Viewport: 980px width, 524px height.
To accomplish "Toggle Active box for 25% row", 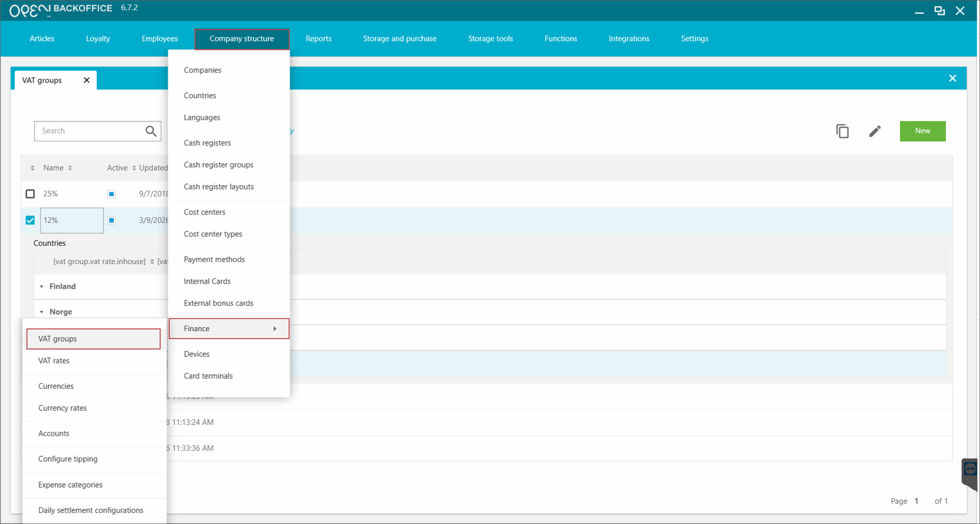I will (111, 194).
